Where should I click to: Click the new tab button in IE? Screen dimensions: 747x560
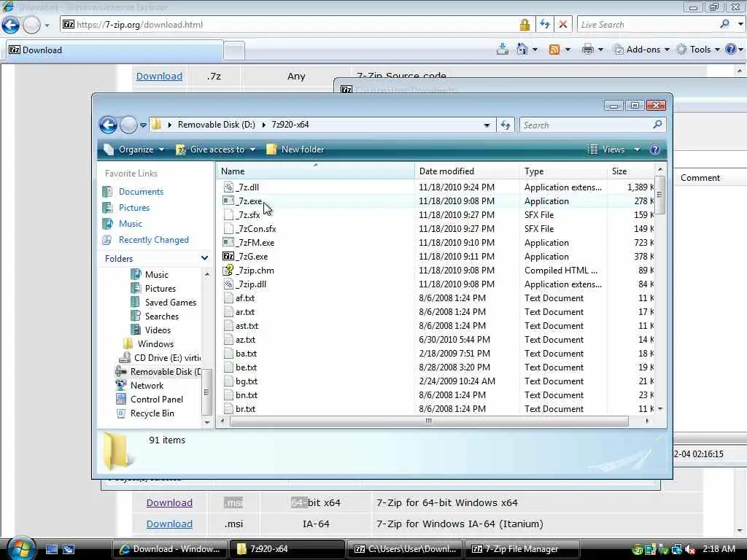pyautogui.click(x=234, y=50)
